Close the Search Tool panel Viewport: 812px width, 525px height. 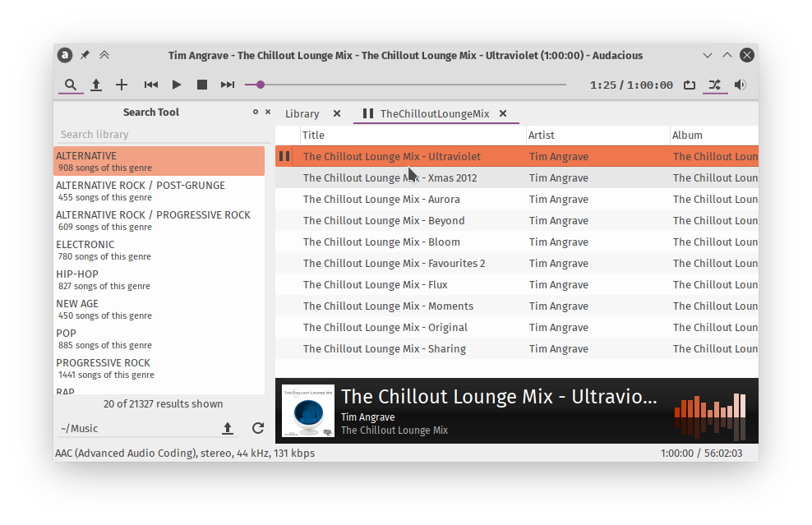coord(268,112)
